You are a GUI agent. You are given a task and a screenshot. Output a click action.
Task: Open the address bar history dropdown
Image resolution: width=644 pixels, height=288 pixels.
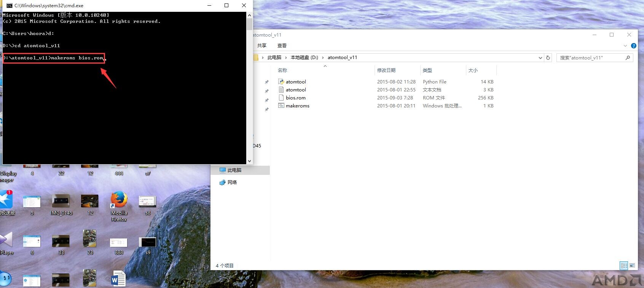point(540,58)
